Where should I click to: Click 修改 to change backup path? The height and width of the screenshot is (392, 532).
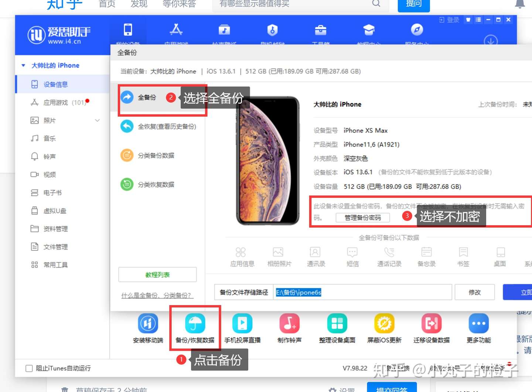coord(475,292)
